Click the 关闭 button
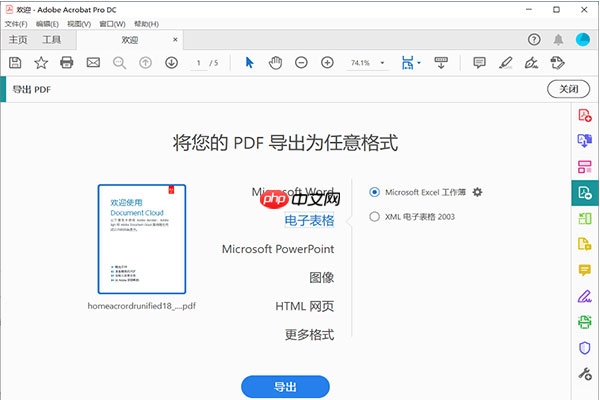The height and width of the screenshot is (400, 600). (569, 89)
